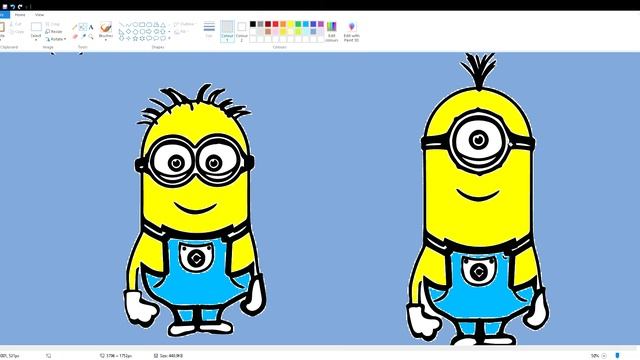The width and height of the screenshot is (640, 360).
Task: Select the Magnifier tool
Action: pos(91,36)
